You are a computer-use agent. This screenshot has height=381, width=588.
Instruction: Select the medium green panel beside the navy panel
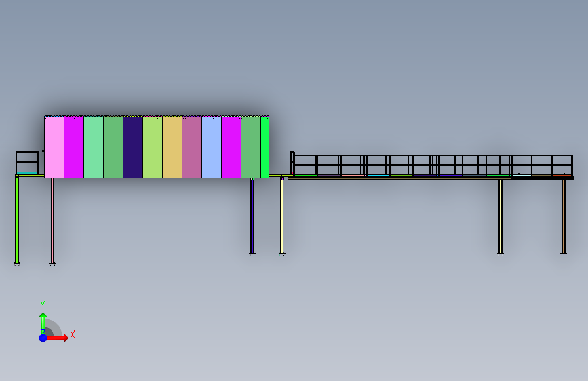(113, 147)
